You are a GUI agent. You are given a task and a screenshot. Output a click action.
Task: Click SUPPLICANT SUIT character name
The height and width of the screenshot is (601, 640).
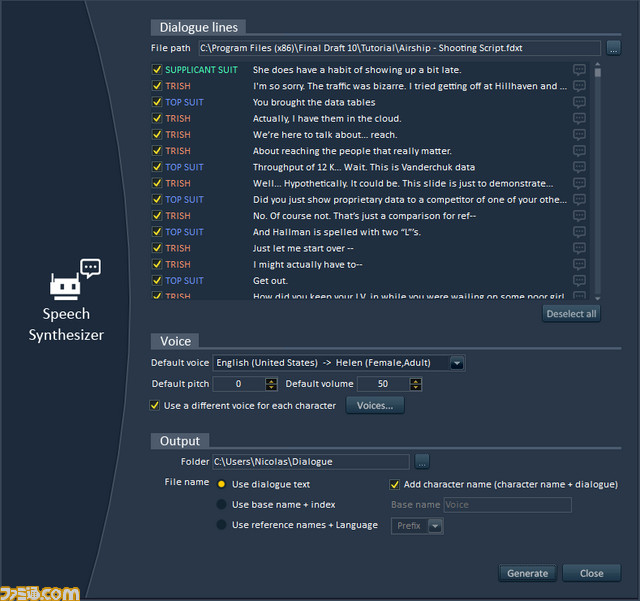[x=201, y=69]
